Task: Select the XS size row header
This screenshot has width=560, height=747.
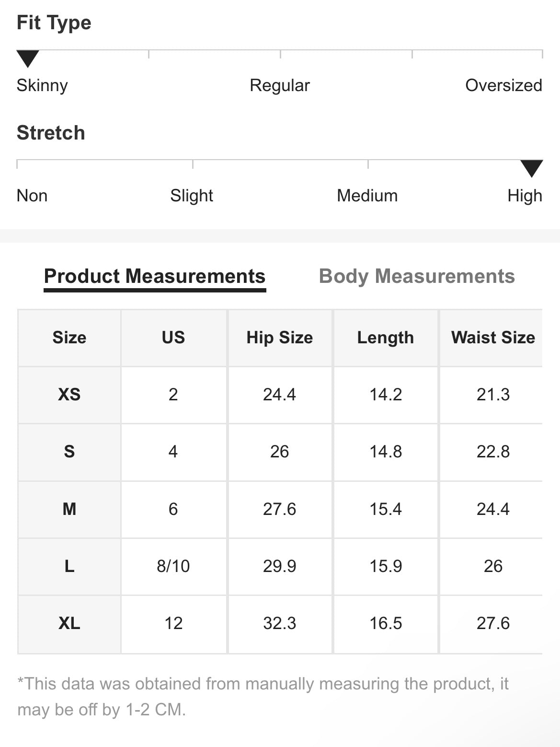Action: 69,395
